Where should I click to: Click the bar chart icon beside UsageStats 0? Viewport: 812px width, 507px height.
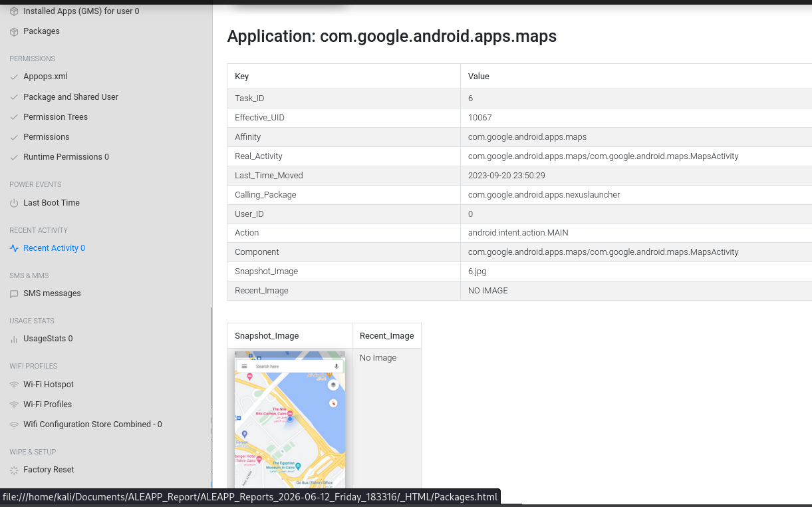pyautogui.click(x=14, y=339)
